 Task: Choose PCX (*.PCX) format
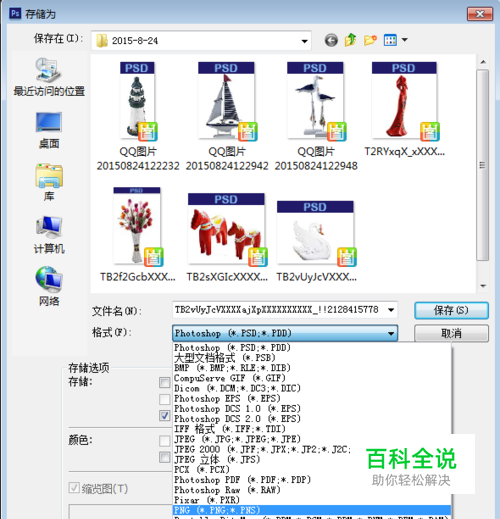pos(312,470)
